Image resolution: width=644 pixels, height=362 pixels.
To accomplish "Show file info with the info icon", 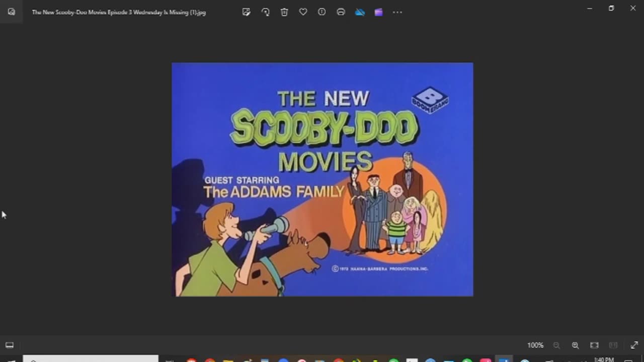I will [322, 12].
